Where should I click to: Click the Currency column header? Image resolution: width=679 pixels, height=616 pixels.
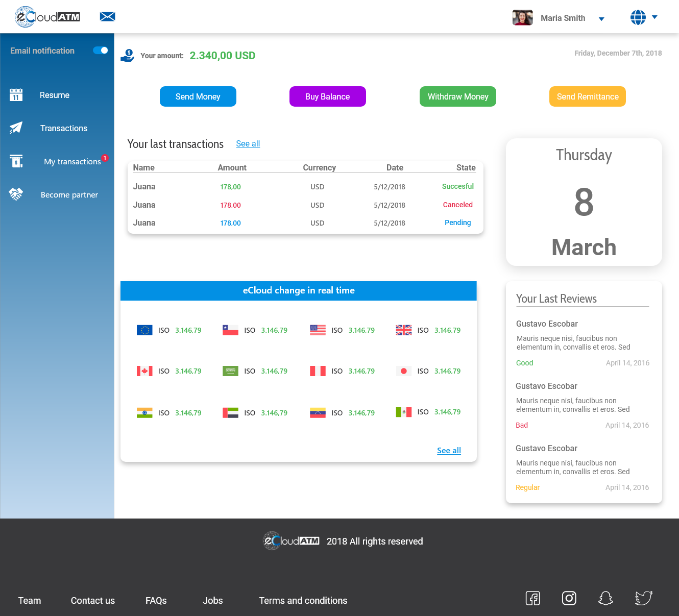click(x=320, y=167)
